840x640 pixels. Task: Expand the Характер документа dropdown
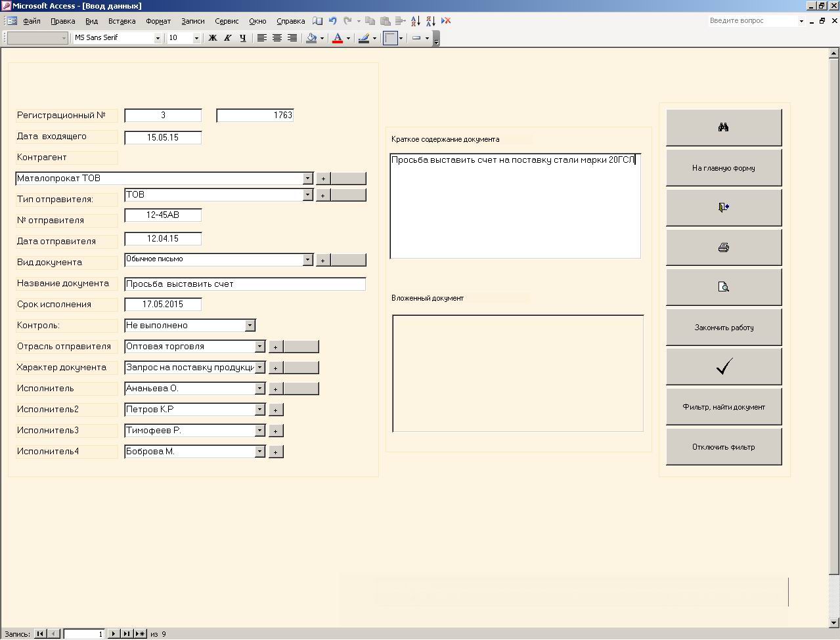click(x=259, y=368)
